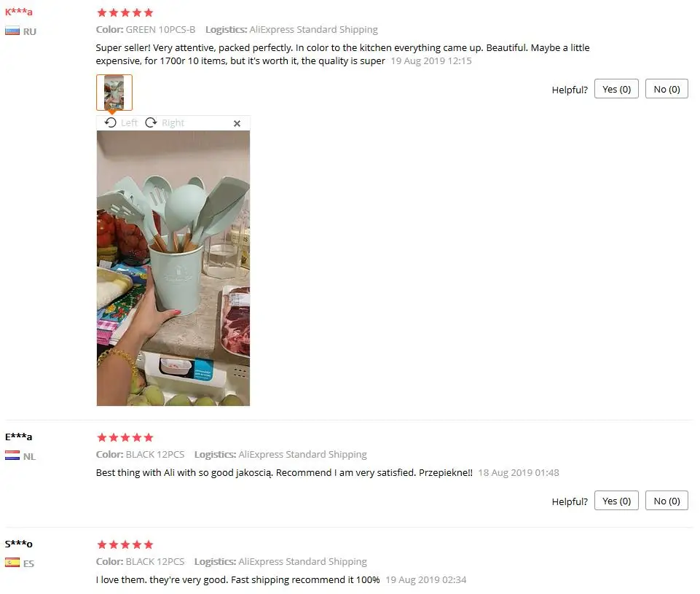This screenshot has width=700, height=594.
Task: Click the small photo thumbnail in K***a's review
Action: (114, 93)
